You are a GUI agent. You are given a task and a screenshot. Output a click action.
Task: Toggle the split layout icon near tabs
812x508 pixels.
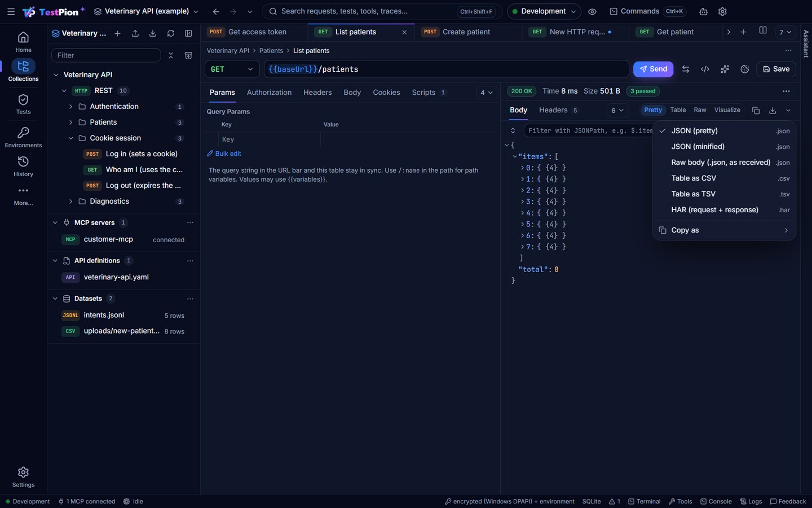(x=763, y=30)
